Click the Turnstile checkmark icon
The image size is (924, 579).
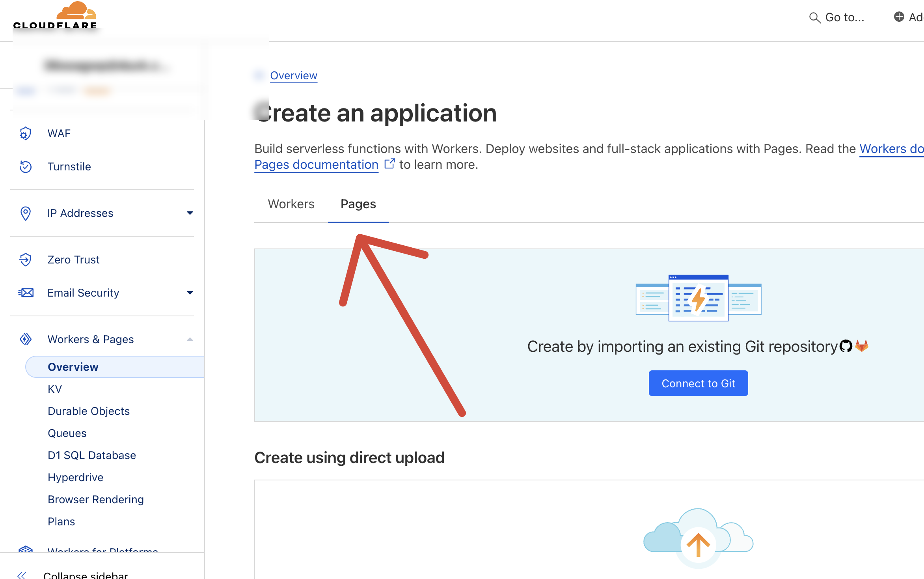coord(25,166)
